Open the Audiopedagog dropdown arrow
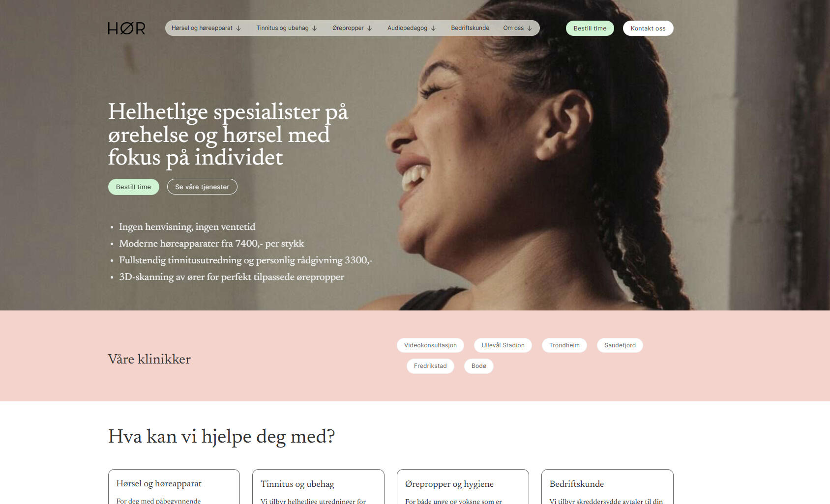This screenshot has width=830, height=504. coord(433,28)
